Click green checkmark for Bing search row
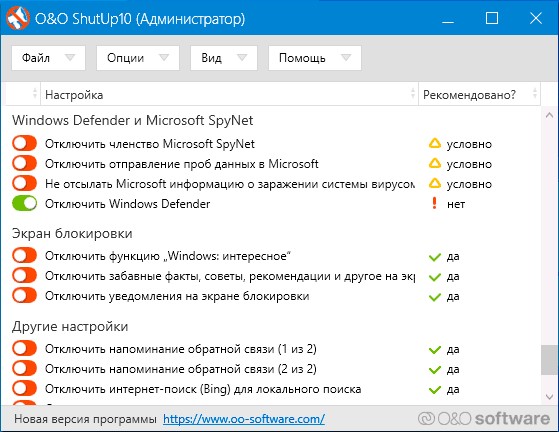 [x=435, y=390]
